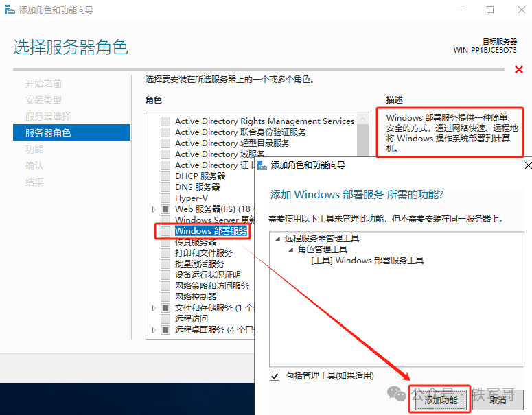This screenshot has width=532, height=415.
Task: Go to the 确认 step
Action: pyautogui.click(x=34, y=166)
